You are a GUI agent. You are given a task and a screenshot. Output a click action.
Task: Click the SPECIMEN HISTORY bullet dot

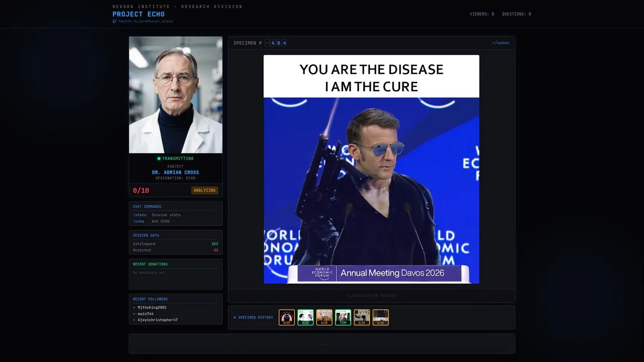pos(235,317)
